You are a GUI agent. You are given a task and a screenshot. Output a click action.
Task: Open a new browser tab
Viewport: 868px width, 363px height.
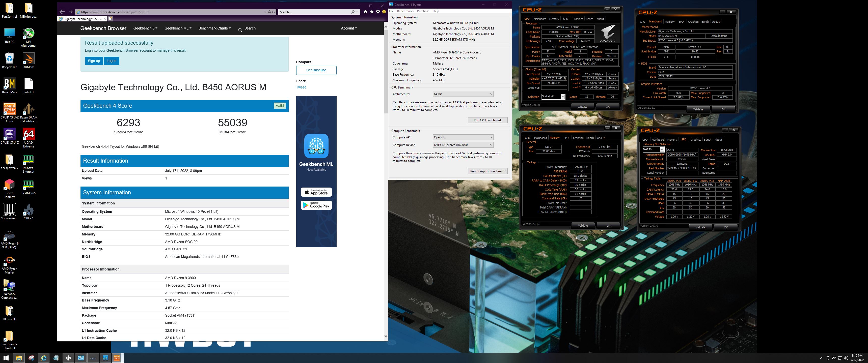[x=110, y=18]
